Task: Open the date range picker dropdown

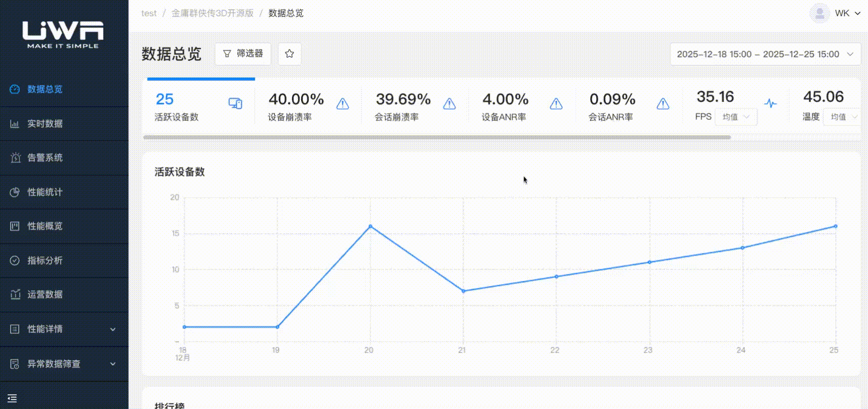Action: [x=765, y=54]
